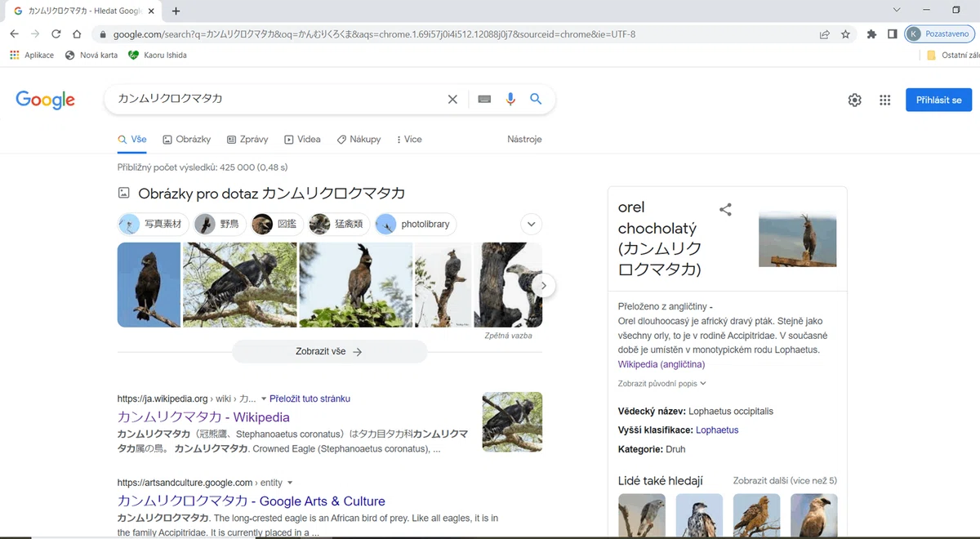Select the 写真素材 image filter chip
The width and height of the screenshot is (980, 539).
(154, 224)
